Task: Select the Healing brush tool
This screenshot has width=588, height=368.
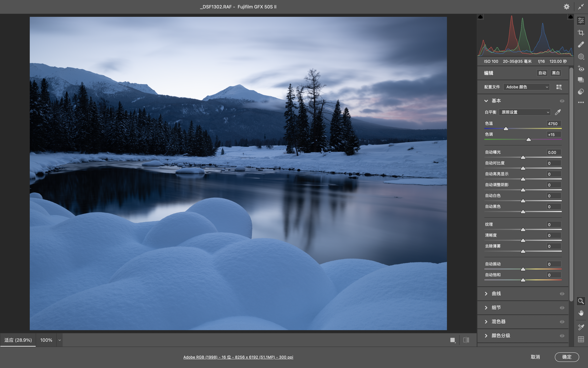Action: [x=581, y=45]
